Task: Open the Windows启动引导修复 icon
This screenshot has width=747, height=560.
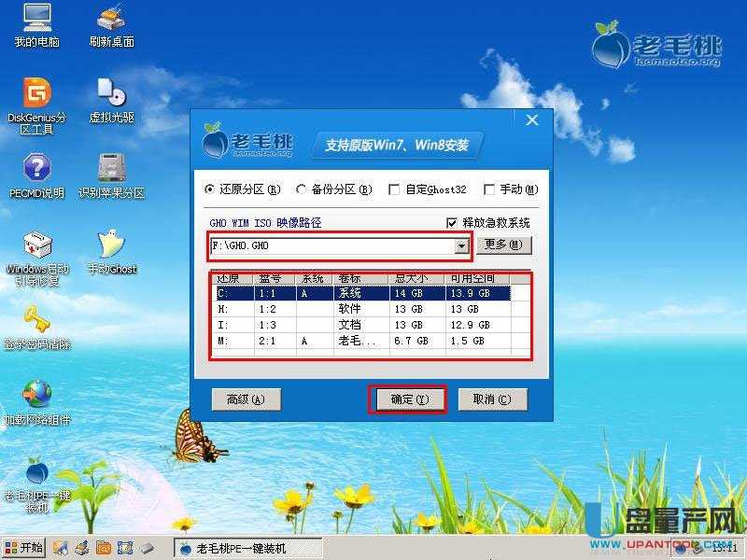Action: 36,246
